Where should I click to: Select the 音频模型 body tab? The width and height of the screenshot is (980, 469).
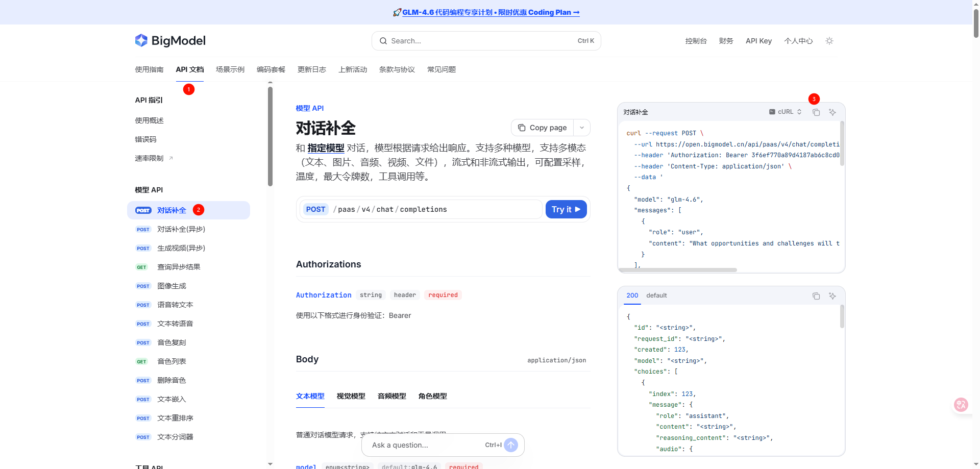(x=392, y=396)
